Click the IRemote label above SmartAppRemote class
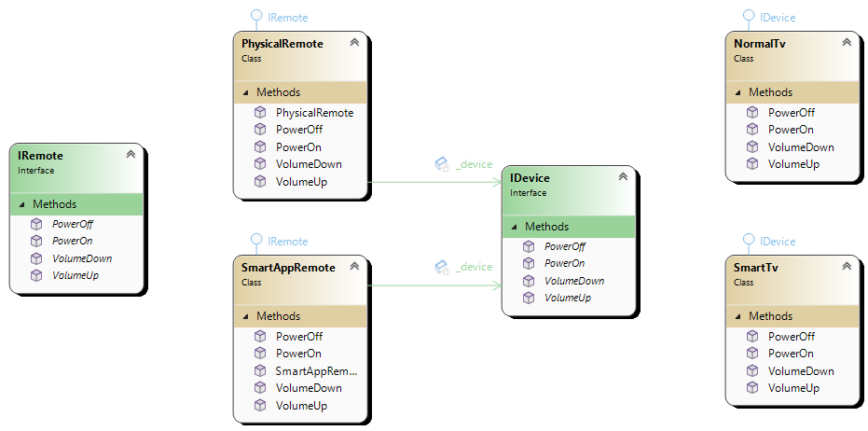The height and width of the screenshot is (431, 868). [287, 242]
